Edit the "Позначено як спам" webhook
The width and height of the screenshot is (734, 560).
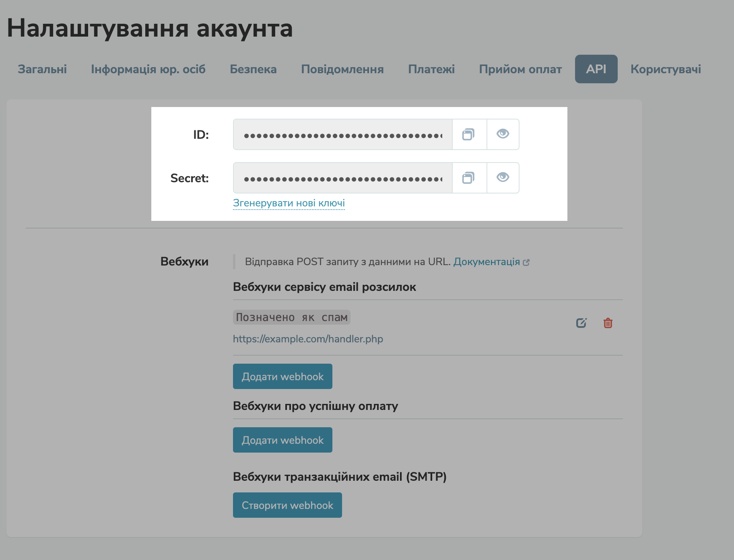pyautogui.click(x=581, y=322)
